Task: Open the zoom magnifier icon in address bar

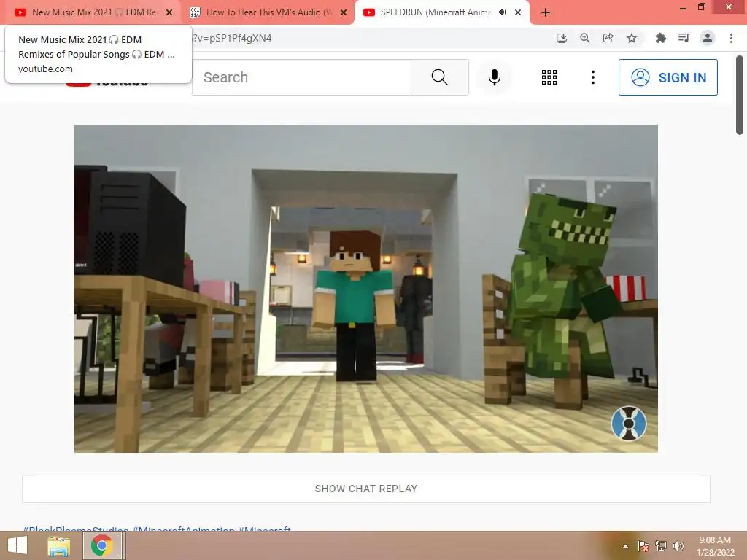Action: click(x=585, y=38)
